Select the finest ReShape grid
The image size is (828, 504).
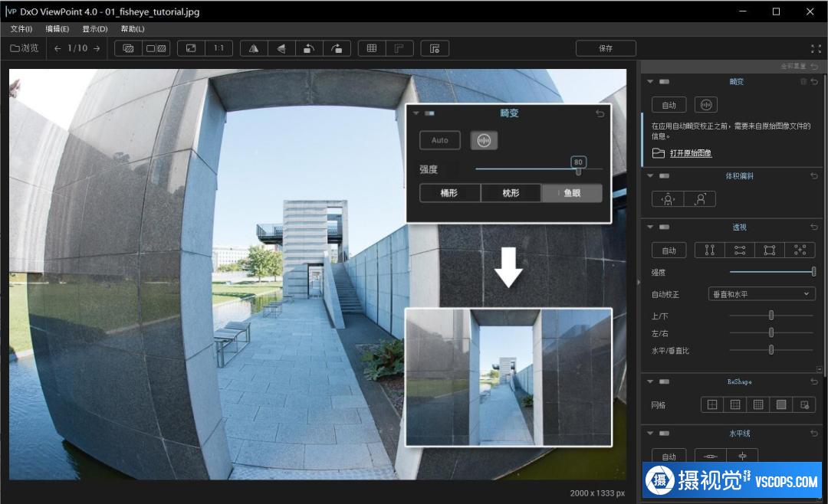tap(781, 404)
